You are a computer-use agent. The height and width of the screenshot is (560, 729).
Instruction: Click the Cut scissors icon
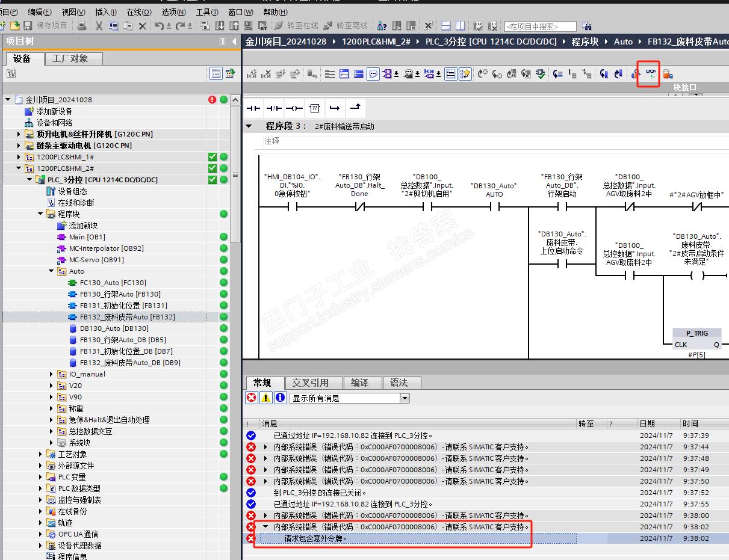[99, 26]
